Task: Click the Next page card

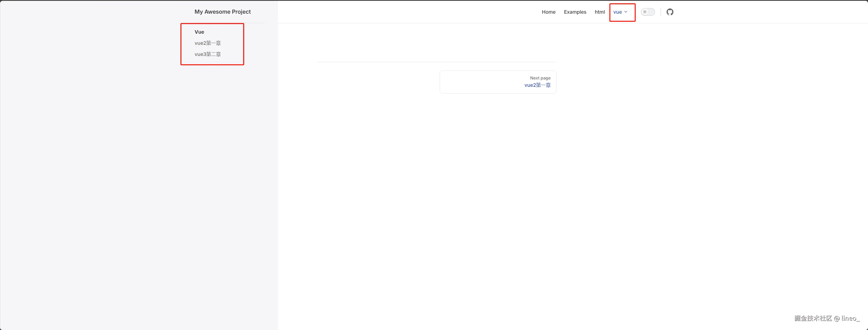Action: [498, 82]
